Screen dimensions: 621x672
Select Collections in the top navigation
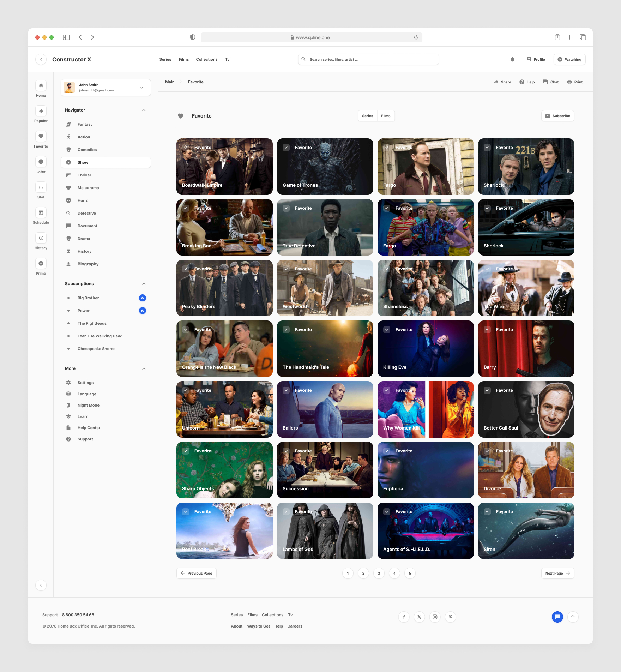[207, 59]
